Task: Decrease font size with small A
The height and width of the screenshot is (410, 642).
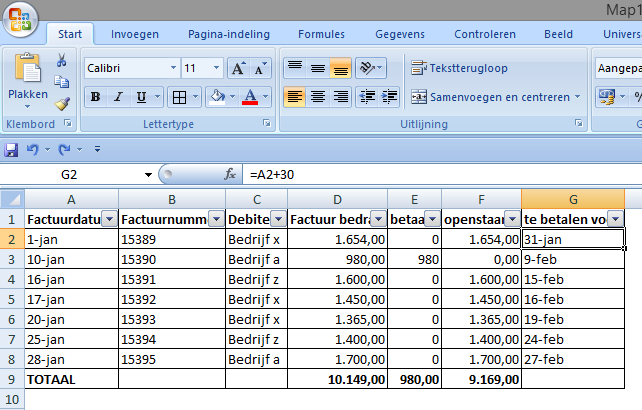Action: point(260,68)
